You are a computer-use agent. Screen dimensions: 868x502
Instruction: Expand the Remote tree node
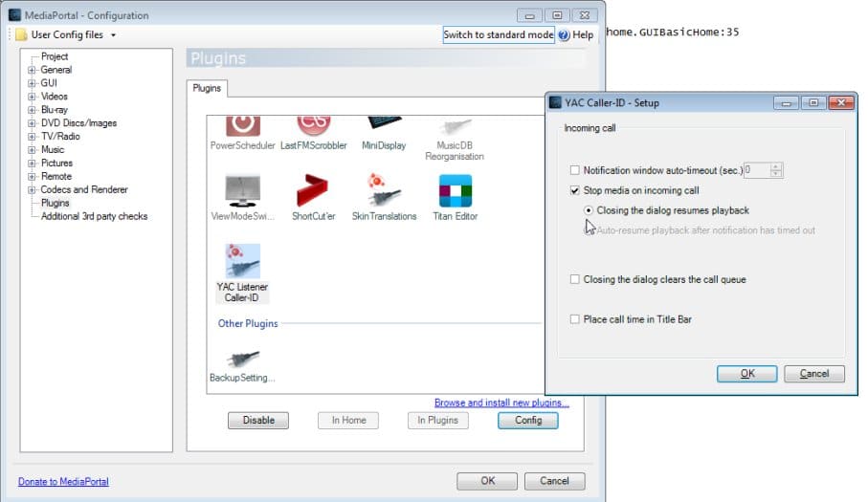tap(32, 176)
